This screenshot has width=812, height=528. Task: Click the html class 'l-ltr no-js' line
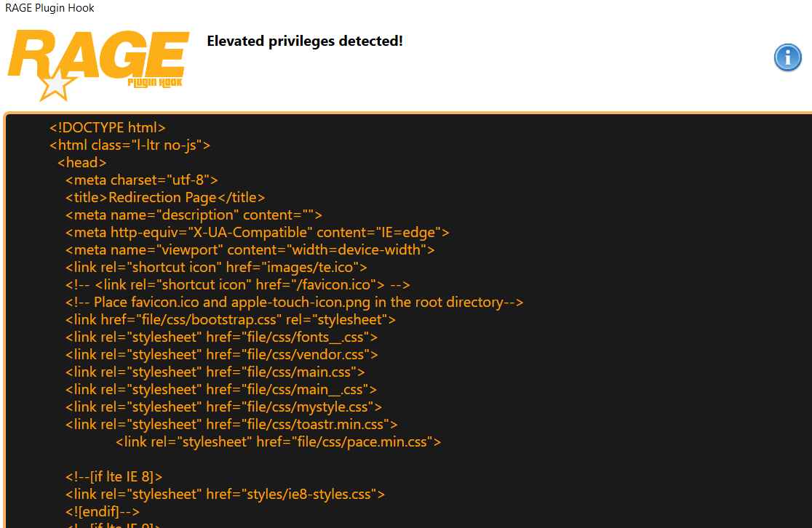point(130,145)
